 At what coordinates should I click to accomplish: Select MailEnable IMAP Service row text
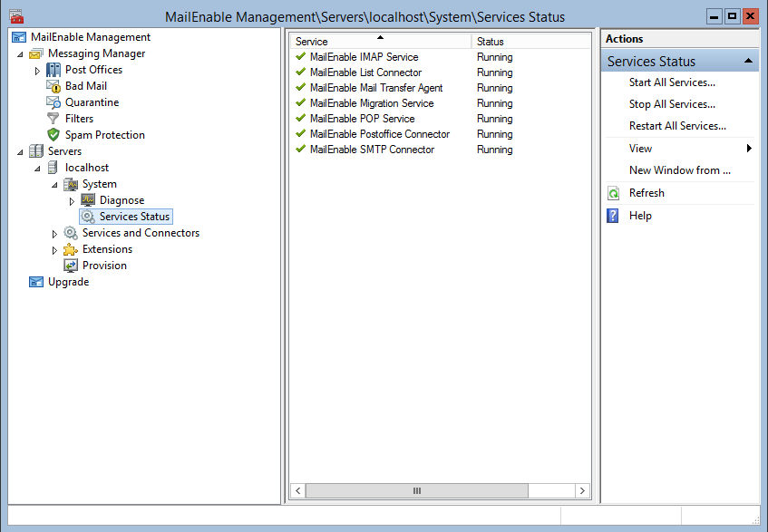(x=364, y=57)
